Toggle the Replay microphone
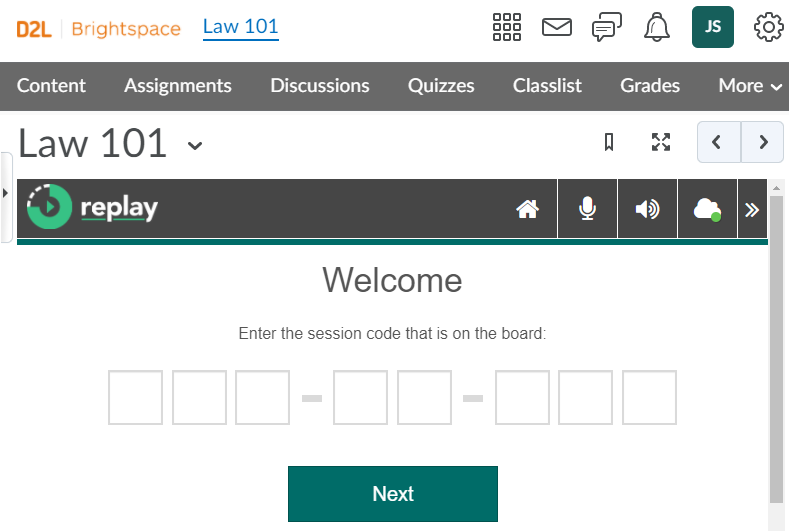The image size is (789, 531). point(587,209)
